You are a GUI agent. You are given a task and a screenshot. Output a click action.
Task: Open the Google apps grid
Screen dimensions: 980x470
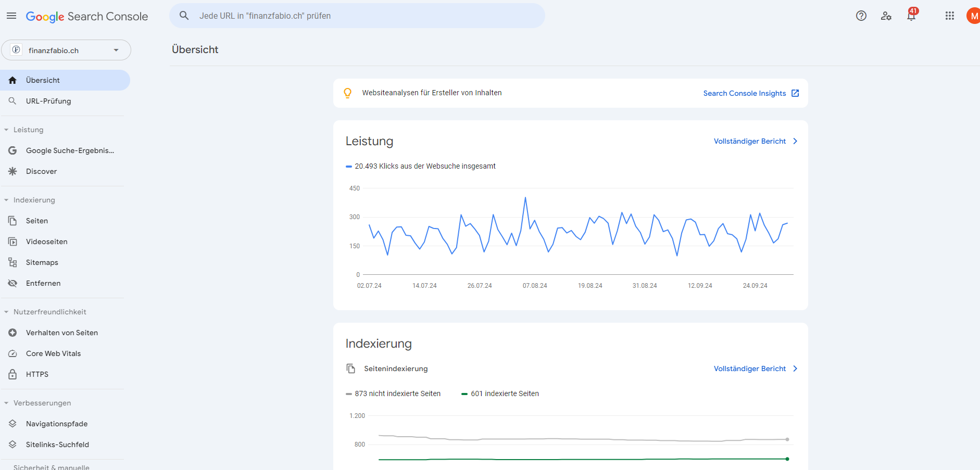pyautogui.click(x=950, y=16)
